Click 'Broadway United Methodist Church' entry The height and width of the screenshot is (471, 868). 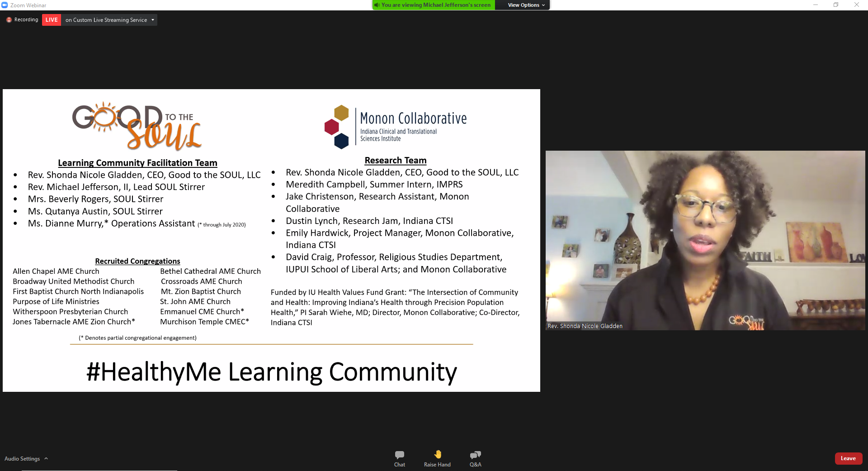[x=74, y=281]
